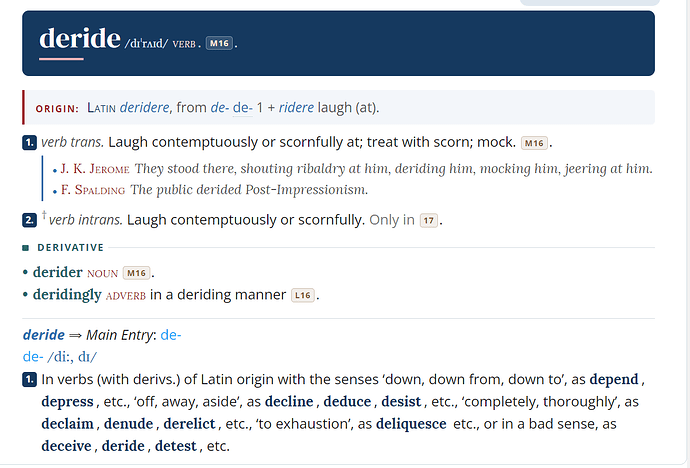Image resolution: width=690 pixels, height=468 pixels.
Task: Click the M16 badge in the headword banner
Action: pos(219,43)
